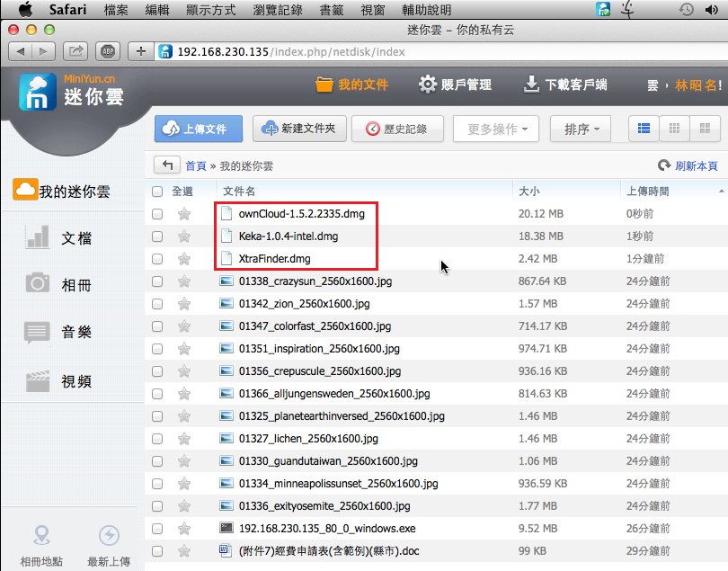Screen dimensions: 728x571
Task: Go up a folder with the return arrow
Action: [x=167, y=165]
